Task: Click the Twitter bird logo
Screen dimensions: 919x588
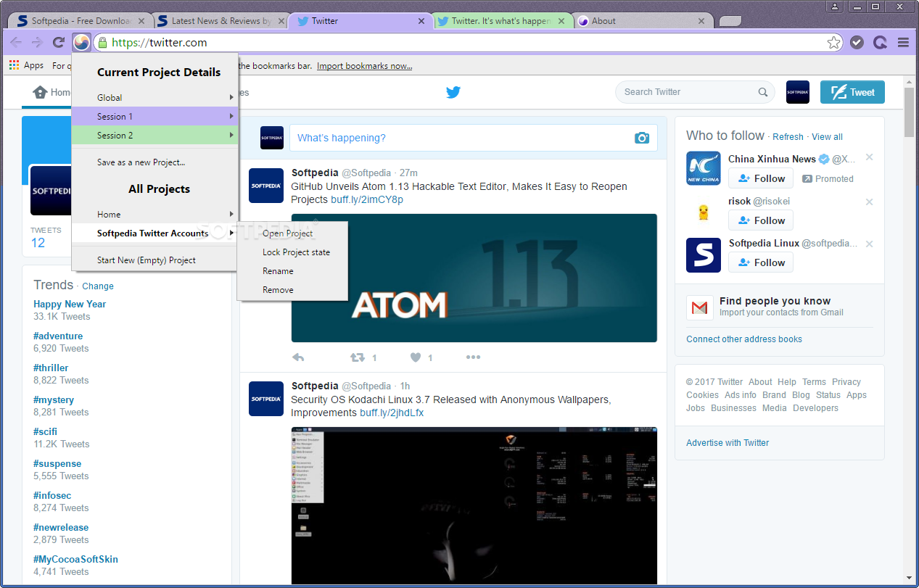Action: pos(453,92)
